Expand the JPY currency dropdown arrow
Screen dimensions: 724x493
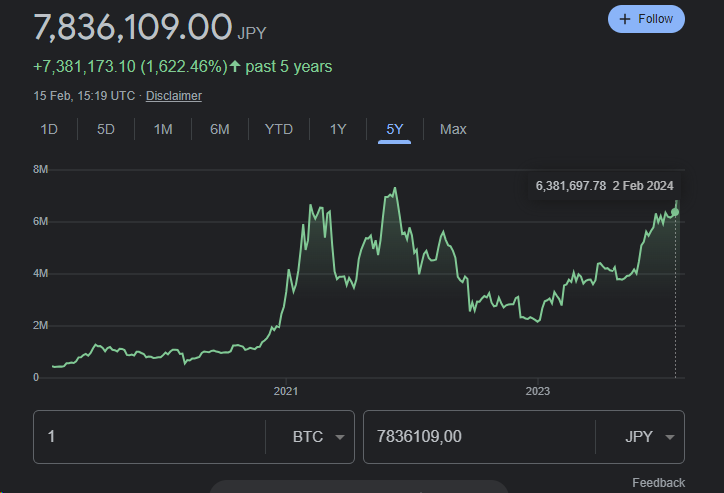(x=669, y=438)
